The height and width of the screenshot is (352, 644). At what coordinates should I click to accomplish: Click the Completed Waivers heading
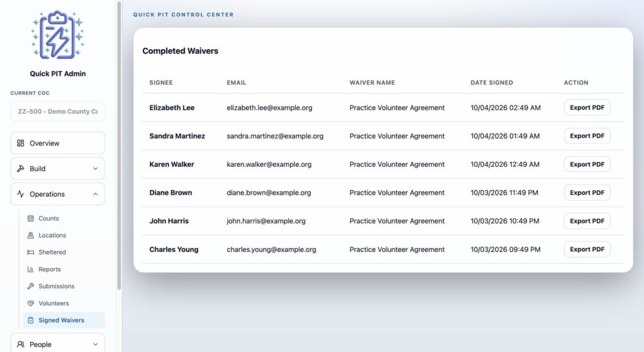180,51
